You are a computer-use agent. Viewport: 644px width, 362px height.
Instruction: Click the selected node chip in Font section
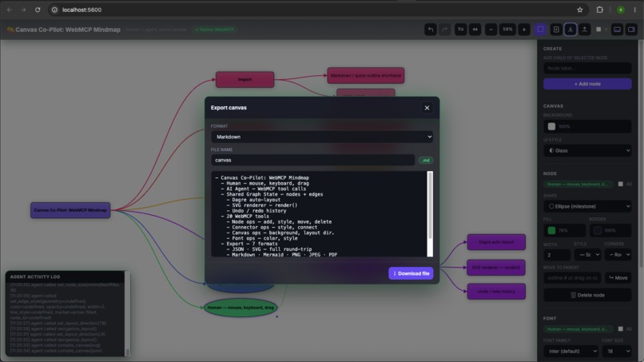pyautogui.click(x=578, y=329)
